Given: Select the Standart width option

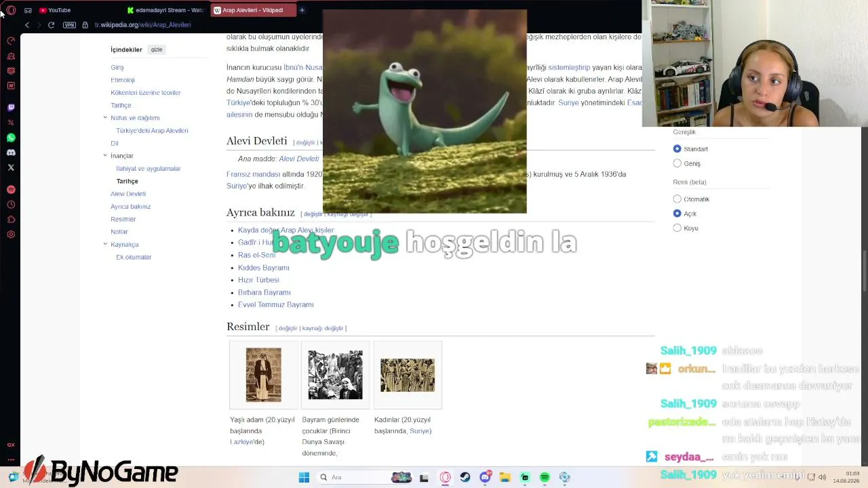Looking at the screenshot, I should pos(677,149).
